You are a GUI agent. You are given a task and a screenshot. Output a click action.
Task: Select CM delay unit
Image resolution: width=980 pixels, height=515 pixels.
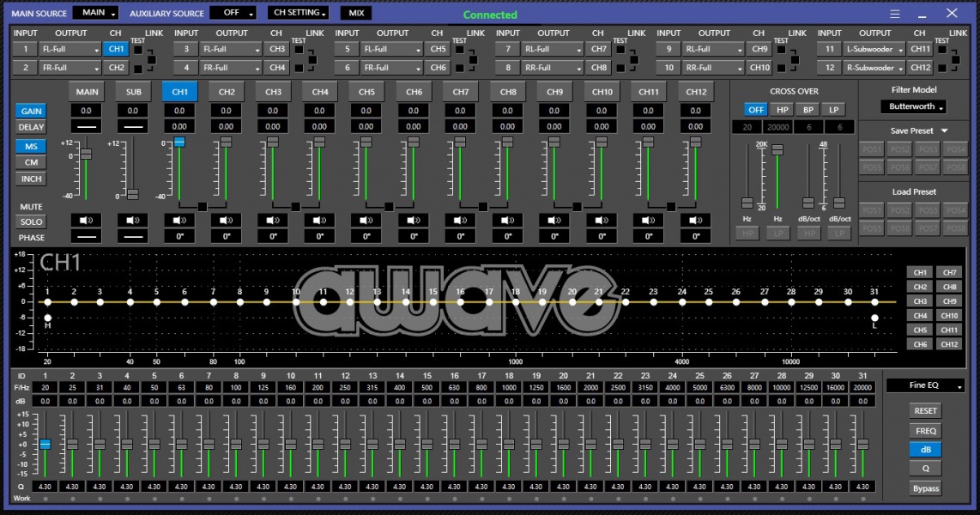pyautogui.click(x=31, y=162)
